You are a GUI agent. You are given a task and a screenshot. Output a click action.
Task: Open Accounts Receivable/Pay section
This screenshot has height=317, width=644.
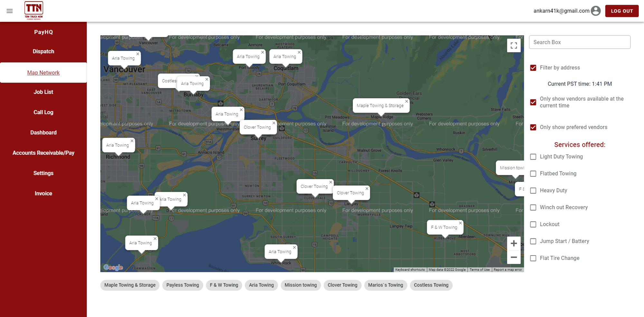(x=43, y=153)
